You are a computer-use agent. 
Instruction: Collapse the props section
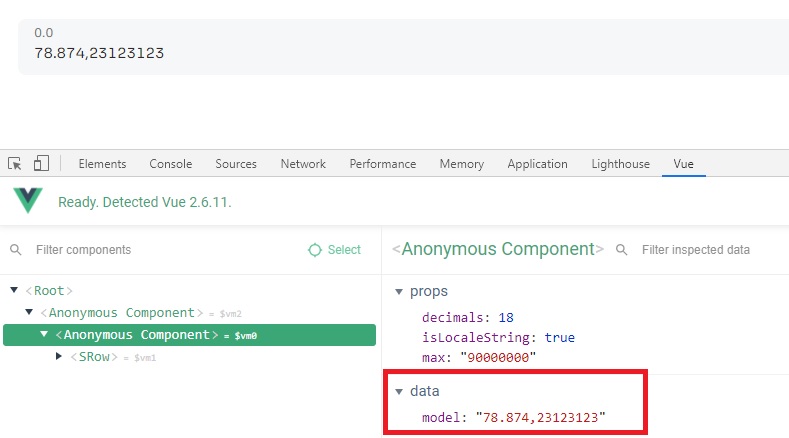[399, 291]
